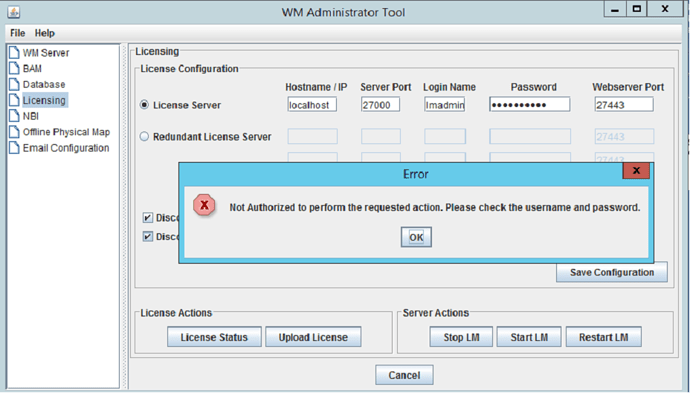Click the "Server Port" column header
This screenshot has height=393, width=690.
(385, 87)
